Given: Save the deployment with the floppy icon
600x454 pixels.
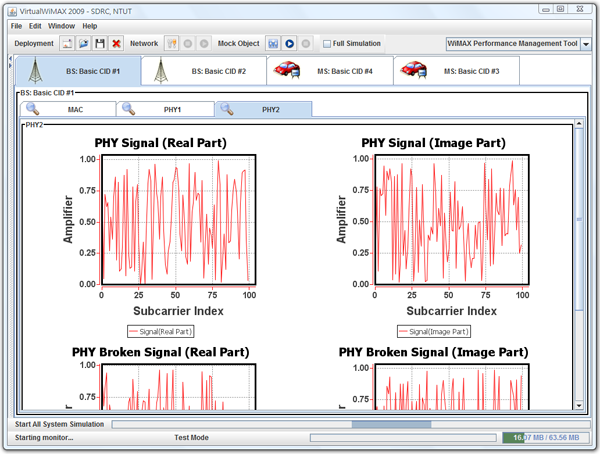Looking at the screenshot, I should 100,44.
